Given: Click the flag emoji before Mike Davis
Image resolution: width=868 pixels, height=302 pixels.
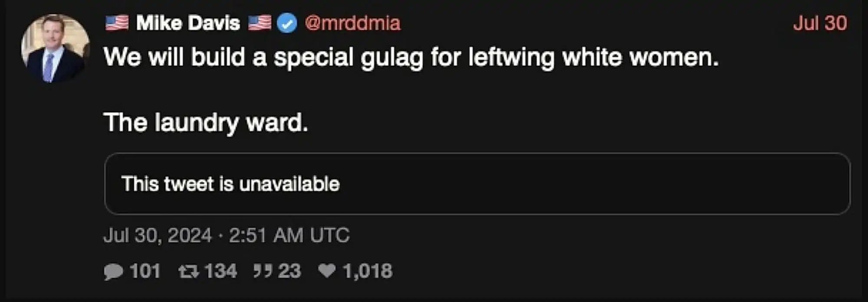Looking at the screenshot, I should 117,23.
